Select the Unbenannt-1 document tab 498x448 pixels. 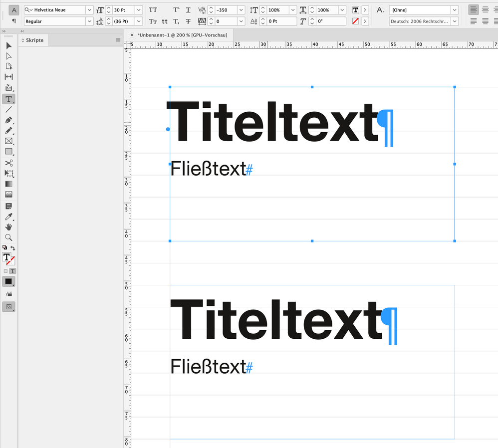(x=182, y=35)
